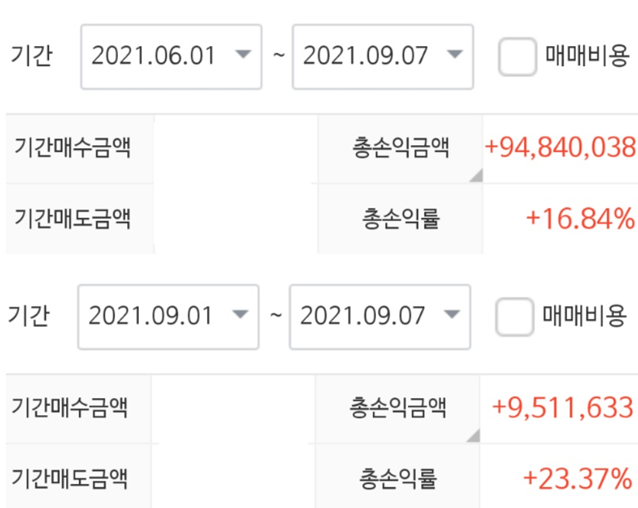Viewport: 638px width, 508px height.
Task: Select the +16.84% return rate value
Action: pos(580,219)
